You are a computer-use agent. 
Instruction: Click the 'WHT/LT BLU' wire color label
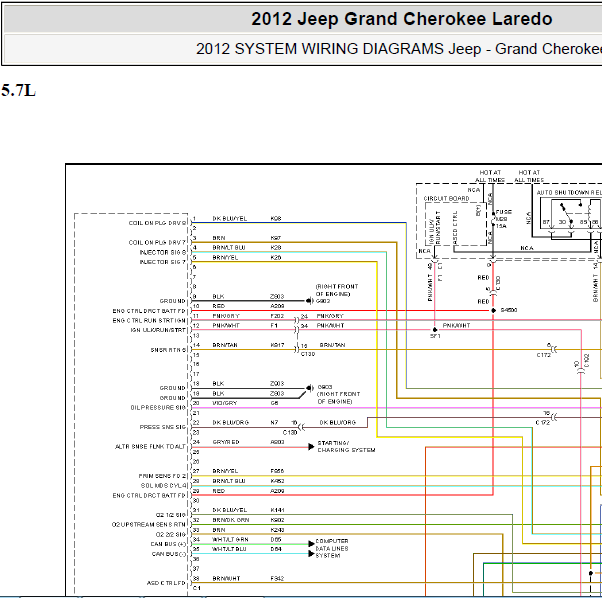click(x=229, y=549)
